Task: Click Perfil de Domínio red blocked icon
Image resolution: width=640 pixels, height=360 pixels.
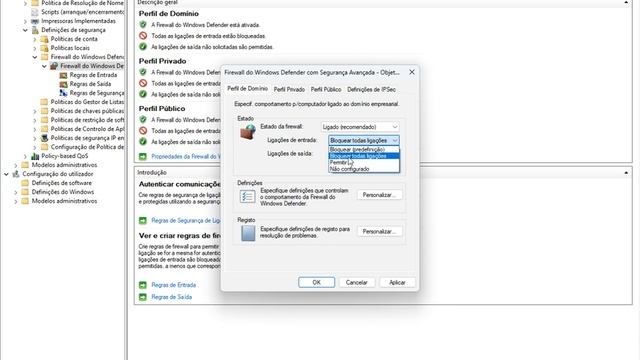Action: pos(143,36)
